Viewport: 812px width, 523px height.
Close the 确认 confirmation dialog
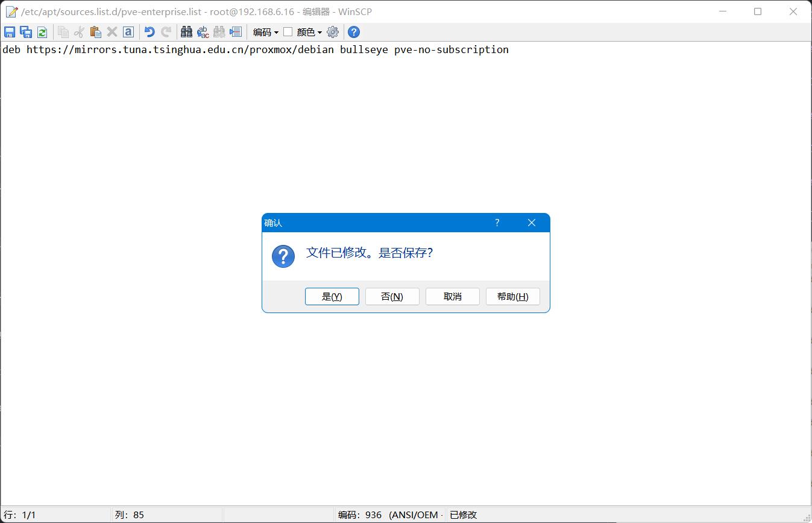click(532, 223)
